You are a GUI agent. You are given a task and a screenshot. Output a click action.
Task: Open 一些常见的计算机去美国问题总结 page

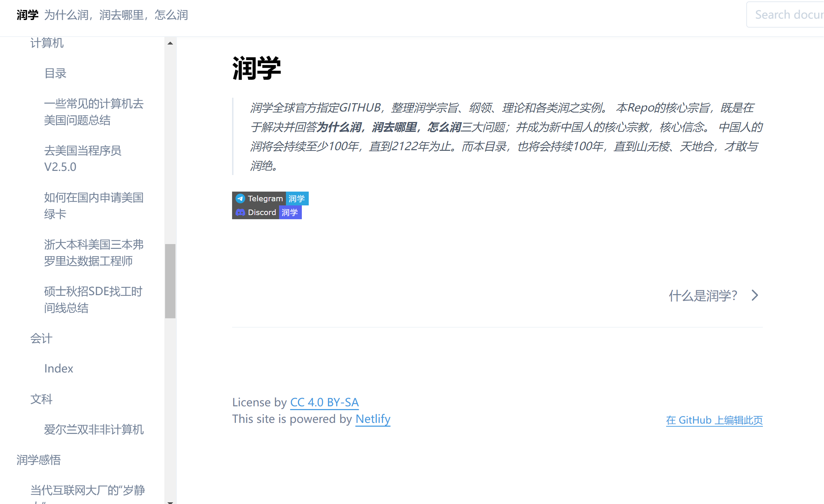pos(94,112)
